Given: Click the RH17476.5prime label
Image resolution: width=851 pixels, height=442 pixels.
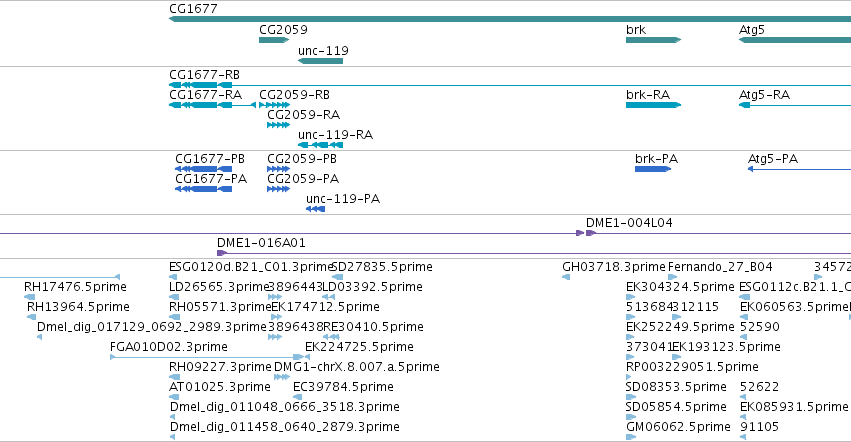Looking at the screenshot, I should point(75,287).
